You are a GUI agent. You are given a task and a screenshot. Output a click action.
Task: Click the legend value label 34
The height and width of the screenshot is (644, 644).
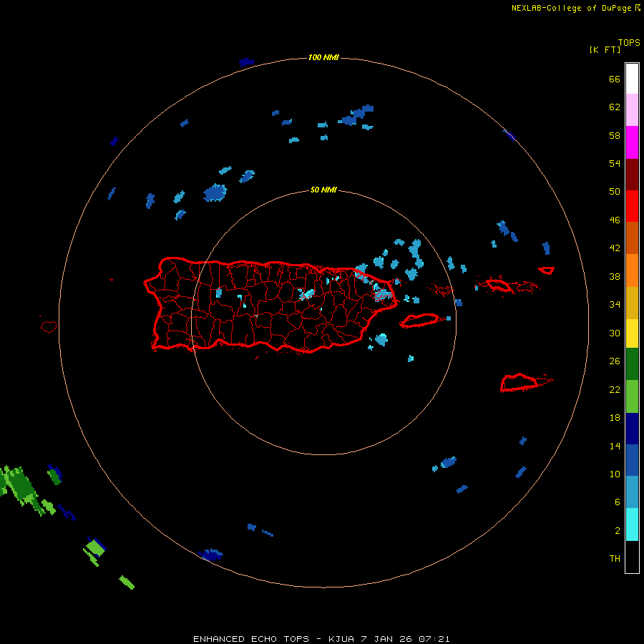(615, 304)
